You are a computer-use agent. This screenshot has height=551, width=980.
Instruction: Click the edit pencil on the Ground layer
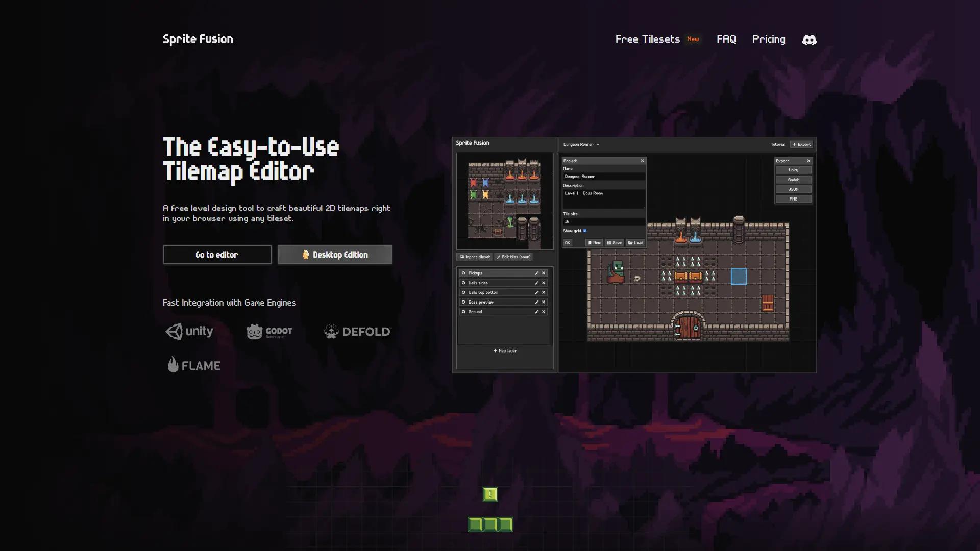[537, 312]
